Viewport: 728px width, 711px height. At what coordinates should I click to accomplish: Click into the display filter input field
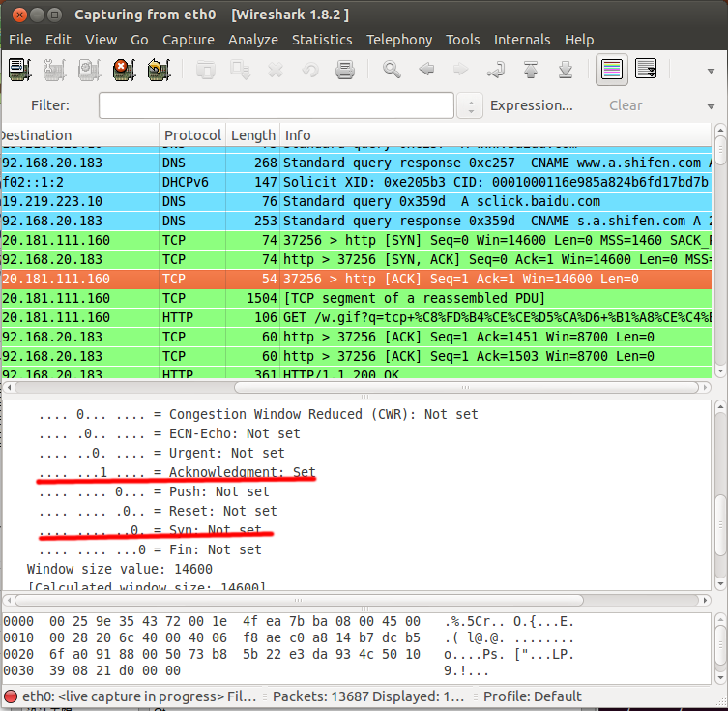(277, 105)
